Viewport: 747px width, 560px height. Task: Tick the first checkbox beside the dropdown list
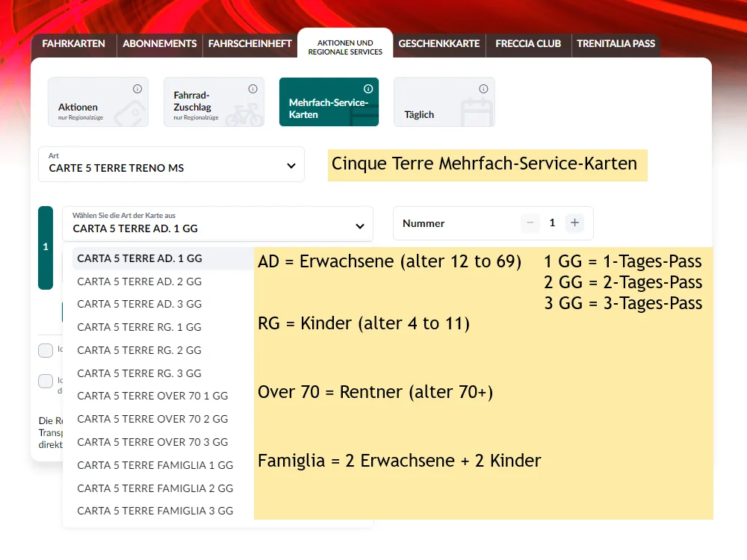coord(46,350)
